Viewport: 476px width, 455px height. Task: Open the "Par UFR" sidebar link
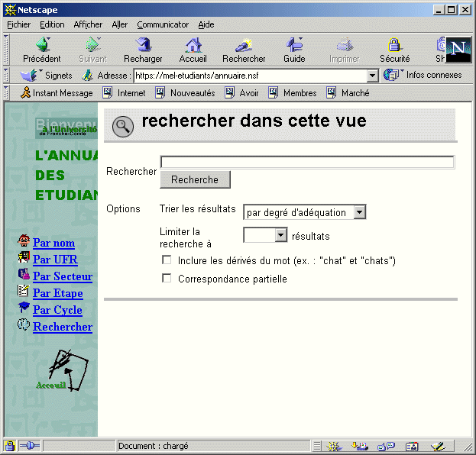click(x=55, y=260)
